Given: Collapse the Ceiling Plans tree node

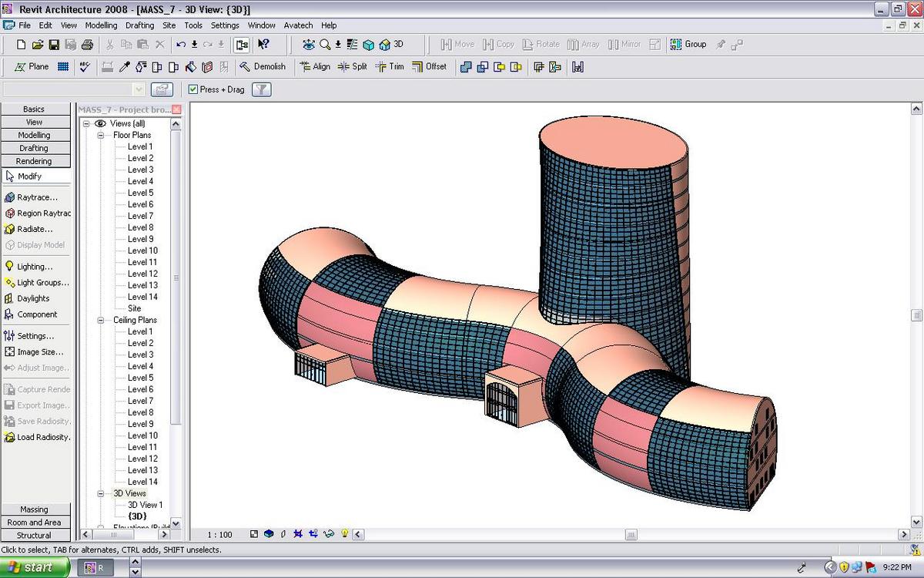Looking at the screenshot, I should [100, 320].
